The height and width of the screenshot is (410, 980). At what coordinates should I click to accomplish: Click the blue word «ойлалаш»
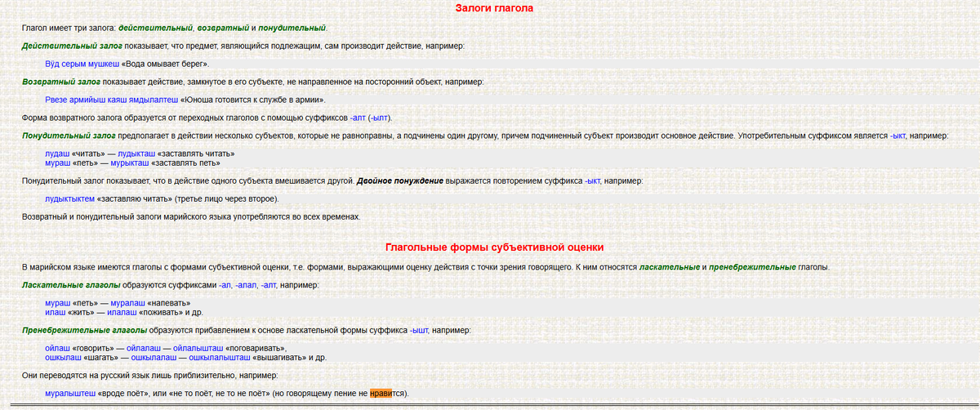144,348
